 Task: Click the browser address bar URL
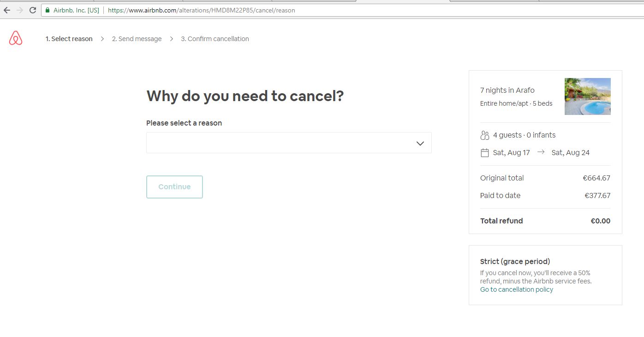coord(201,10)
